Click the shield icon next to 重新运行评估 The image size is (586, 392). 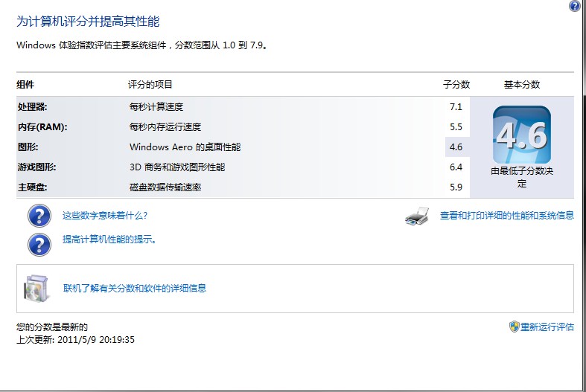tap(515, 327)
